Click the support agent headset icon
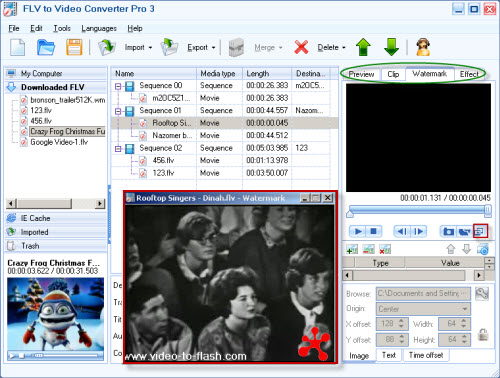The width and height of the screenshot is (500, 378). (423, 47)
